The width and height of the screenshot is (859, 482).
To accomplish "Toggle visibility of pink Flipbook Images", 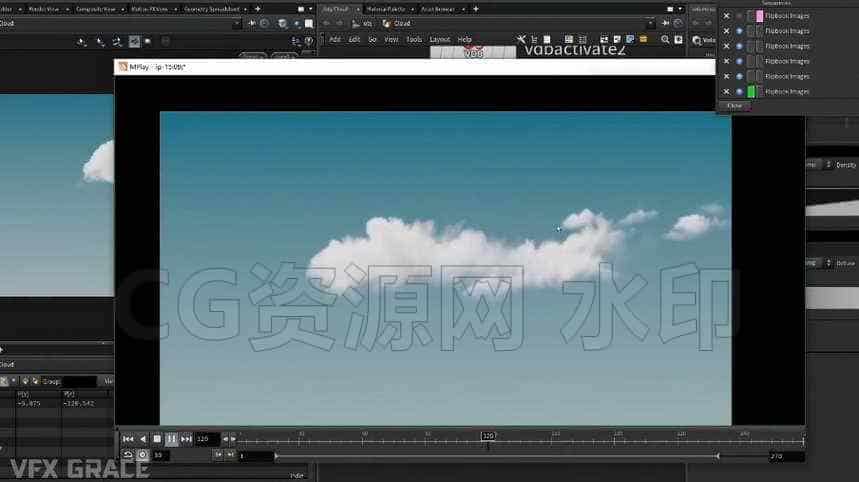I will [x=739, y=16].
